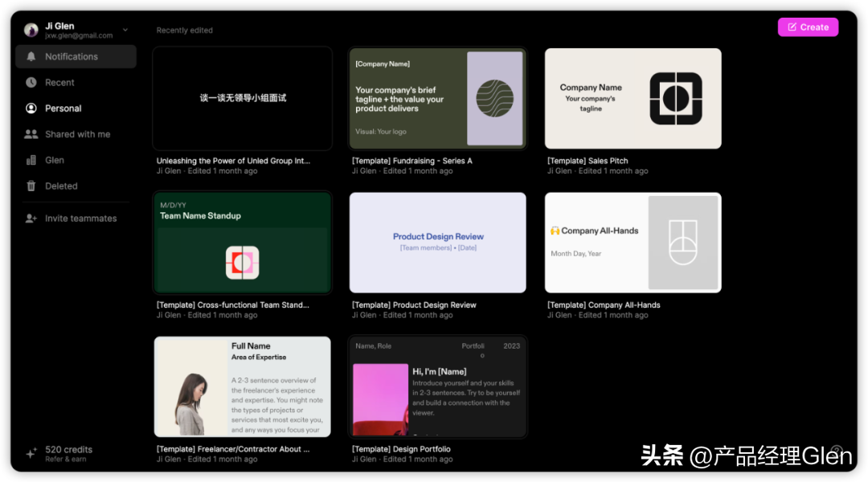This screenshot has width=868, height=482.
Task: Click the title '[Template] Fundraising - Series A'
Action: [x=411, y=161]
